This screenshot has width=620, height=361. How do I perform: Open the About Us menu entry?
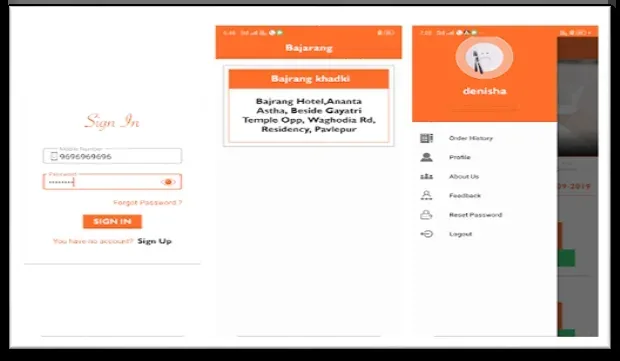[x=464, y=176]
